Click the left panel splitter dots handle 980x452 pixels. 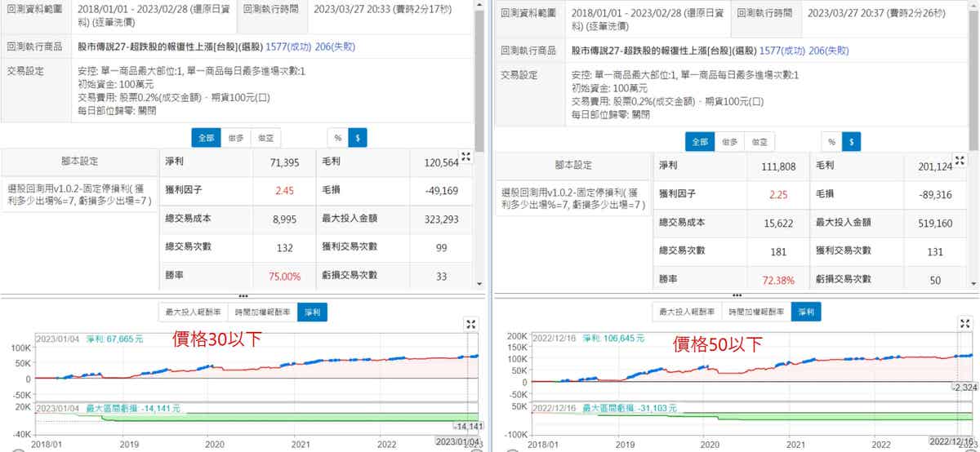(x=243, y=295)
